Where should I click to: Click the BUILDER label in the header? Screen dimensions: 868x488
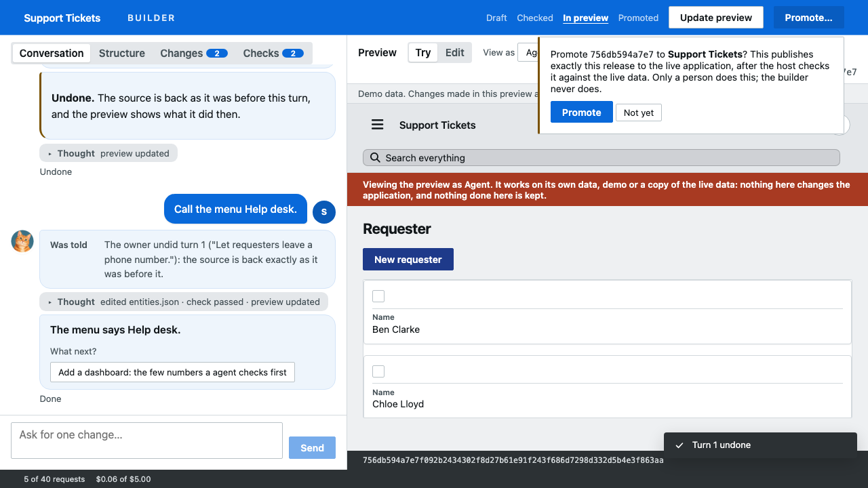click(151, 18)
